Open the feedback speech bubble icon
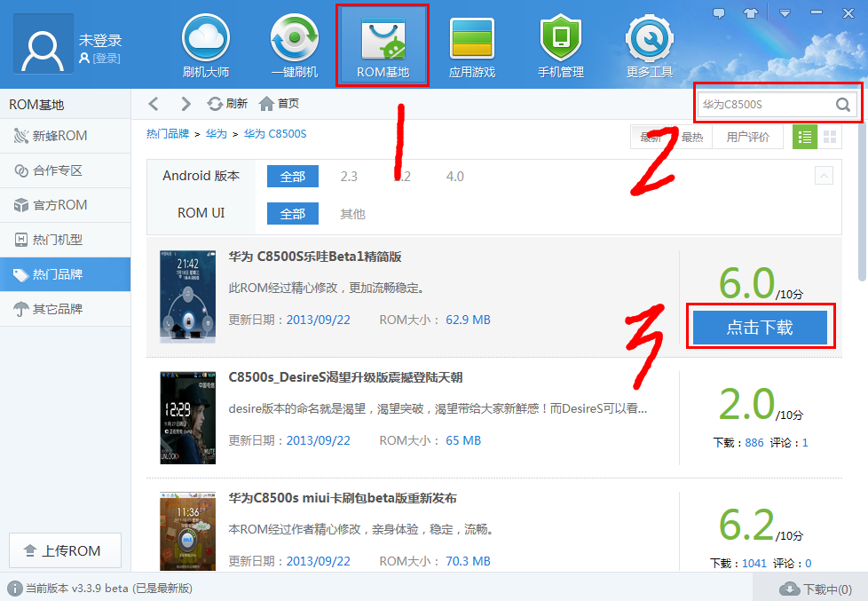The image size is (868, 601). coord(719,13)
